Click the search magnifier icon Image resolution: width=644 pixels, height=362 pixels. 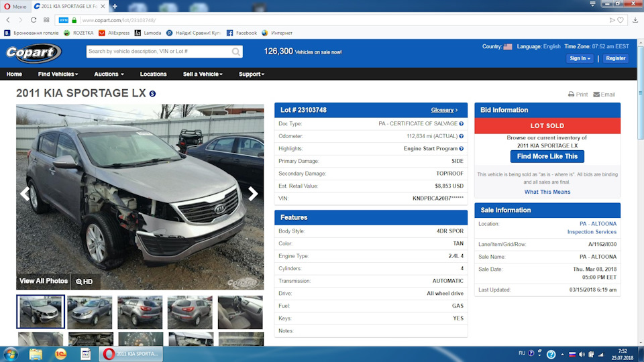(x=236, y=52)
